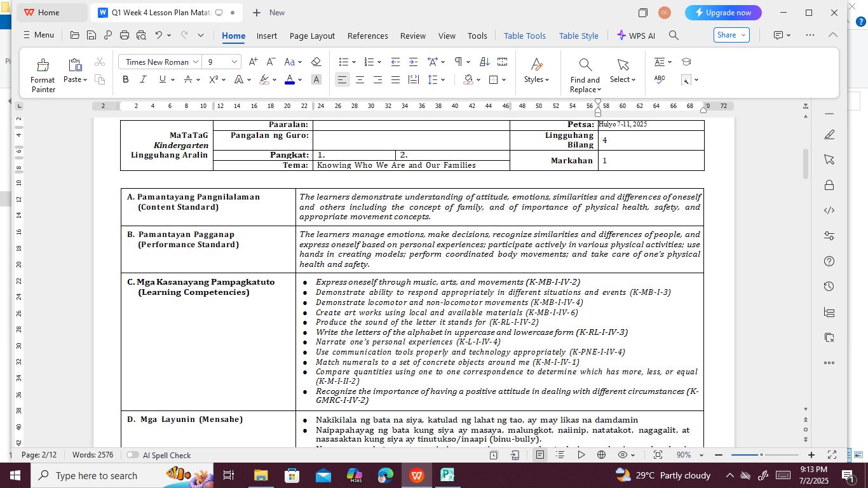This screenshot has height=488, width=868.
Task: Click the search magnifier next to WPS AI
Action: 674,36
